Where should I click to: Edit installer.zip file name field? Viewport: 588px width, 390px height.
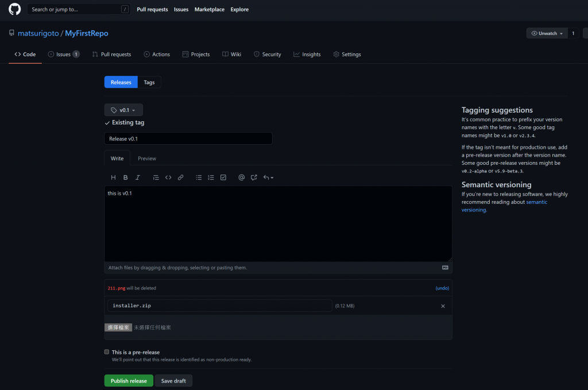coord(220,306)
